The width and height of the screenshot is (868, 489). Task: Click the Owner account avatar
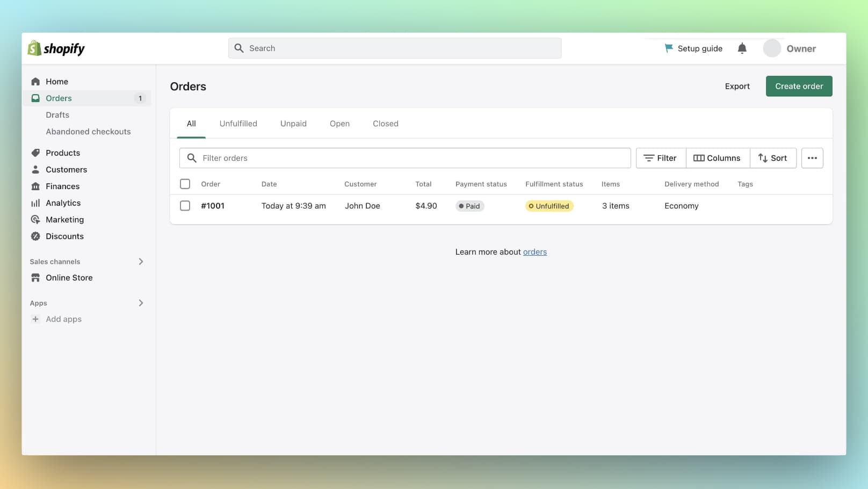(772, 48)
